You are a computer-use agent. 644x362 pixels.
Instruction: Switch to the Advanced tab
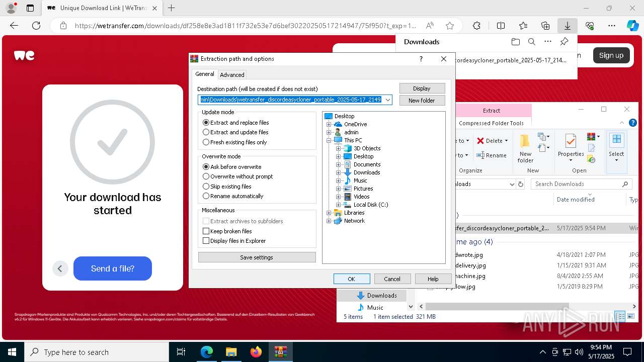click(x=232, y=75)
